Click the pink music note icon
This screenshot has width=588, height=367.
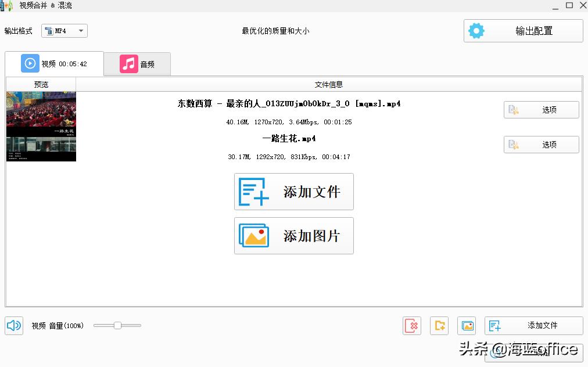click(129, 64)
